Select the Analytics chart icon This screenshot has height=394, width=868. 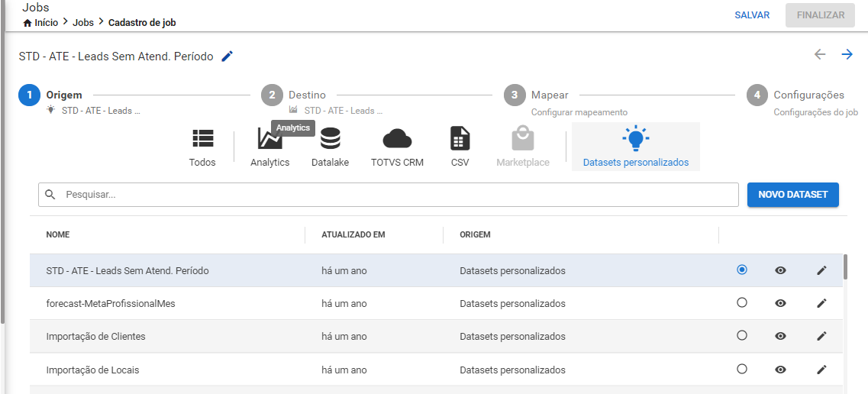click(x=270, y=138)
